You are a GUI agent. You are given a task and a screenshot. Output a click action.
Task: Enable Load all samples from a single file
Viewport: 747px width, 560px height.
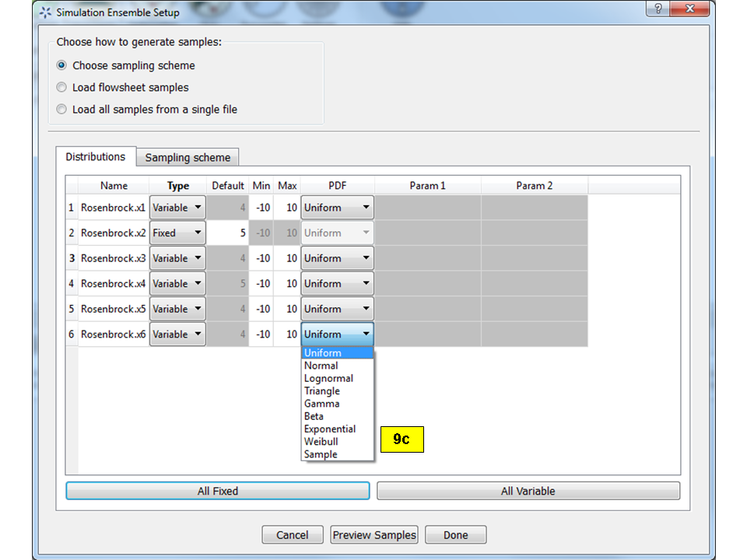(x=61, y=109)
